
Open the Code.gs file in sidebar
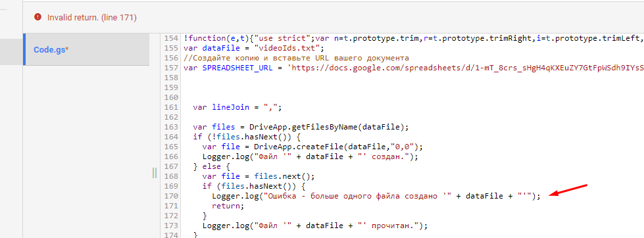[x=86, y=50]
